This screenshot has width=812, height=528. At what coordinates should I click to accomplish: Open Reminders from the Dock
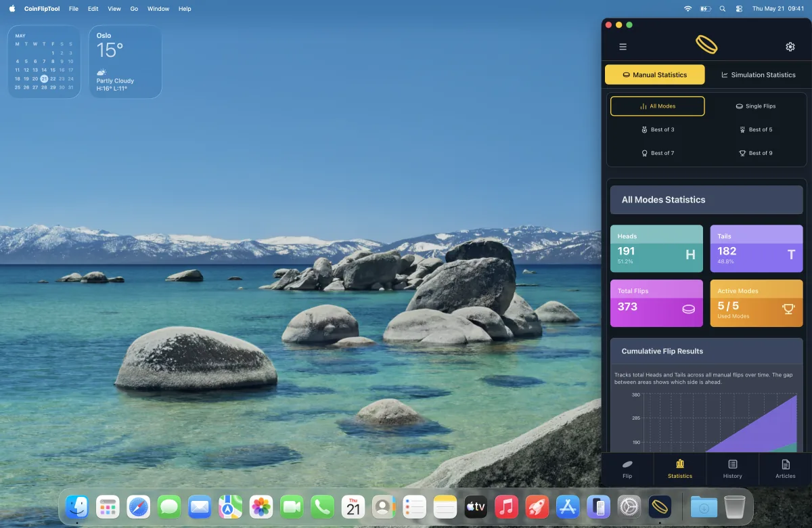(414, 506)
